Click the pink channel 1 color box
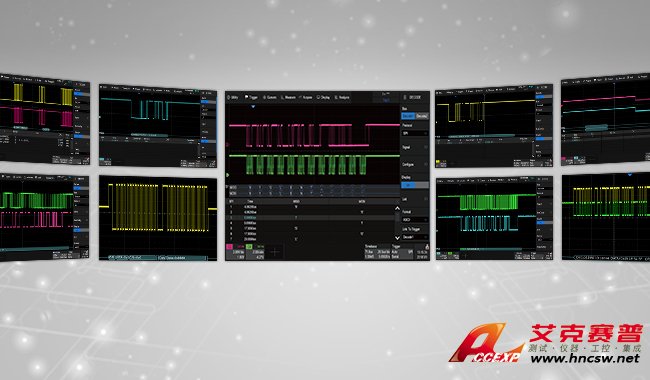 [x=229, y=247]
